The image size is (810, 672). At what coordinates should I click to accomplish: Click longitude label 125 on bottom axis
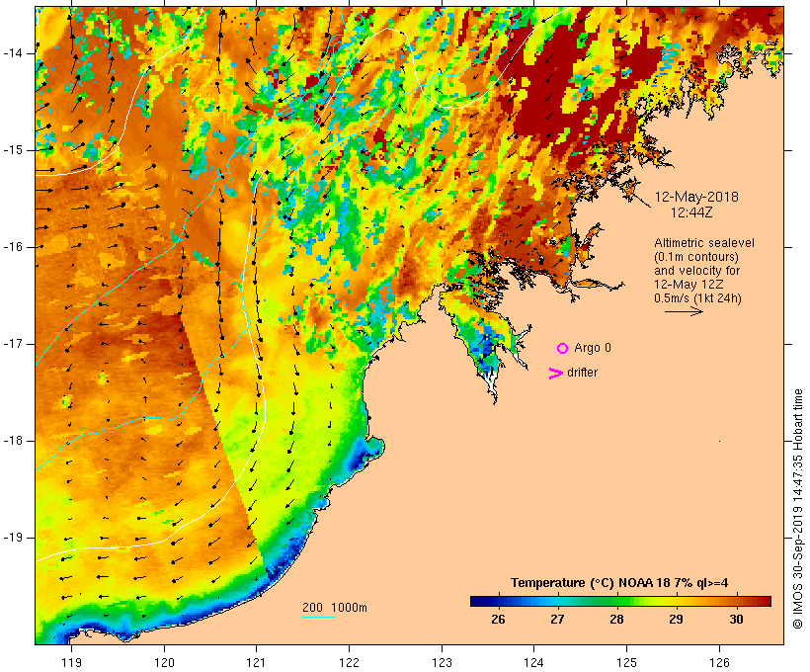click(x=627, y=663)
